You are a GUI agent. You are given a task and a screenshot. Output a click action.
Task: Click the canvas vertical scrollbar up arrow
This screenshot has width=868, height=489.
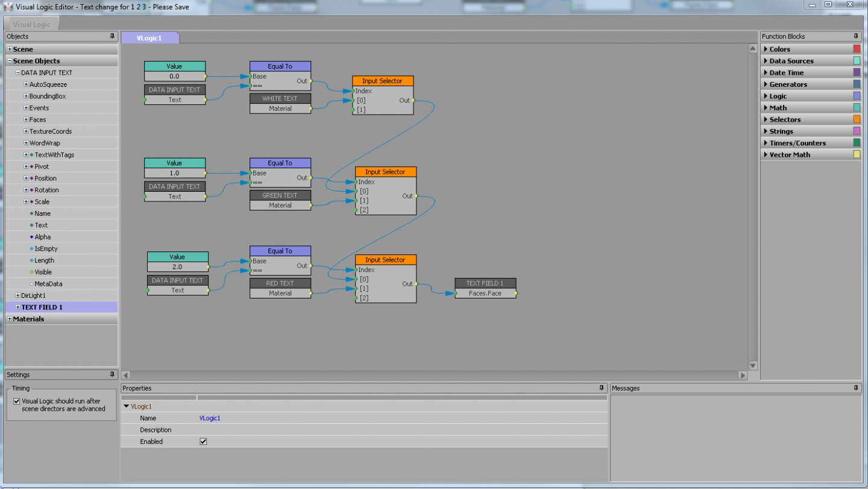(752, 48)
